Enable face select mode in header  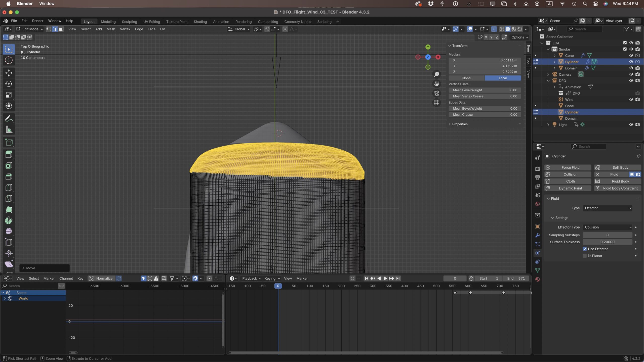pos(61,29)
